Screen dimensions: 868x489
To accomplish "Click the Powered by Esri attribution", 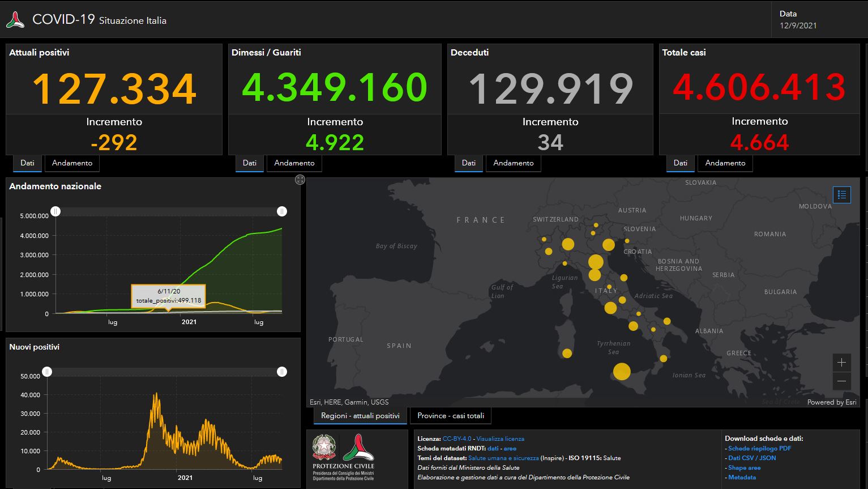I will pos(831,402).
